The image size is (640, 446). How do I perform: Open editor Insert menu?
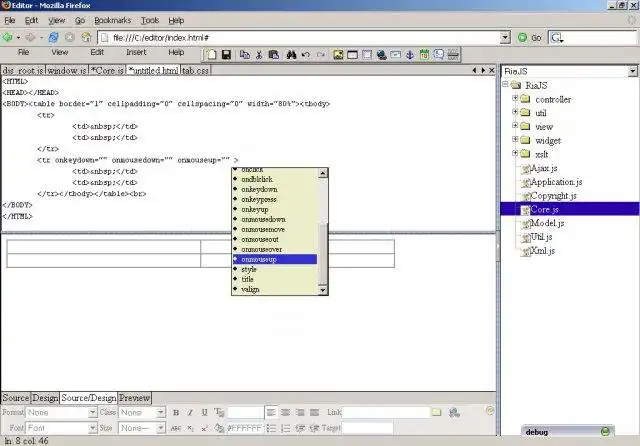click(136, 53)
